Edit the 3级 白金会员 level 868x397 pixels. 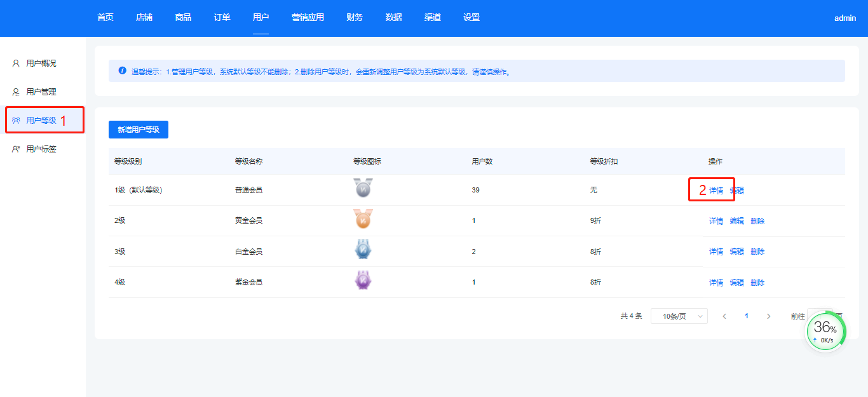coord(736,252)
